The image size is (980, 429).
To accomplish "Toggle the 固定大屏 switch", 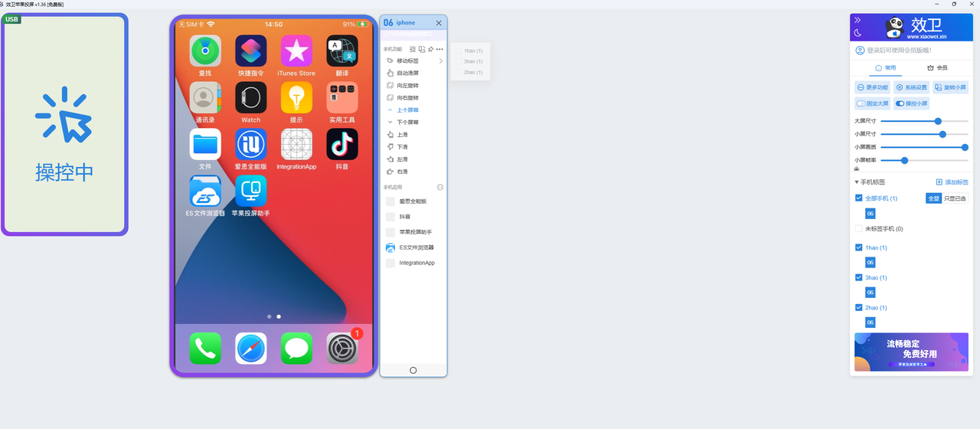I will (872, 103).
